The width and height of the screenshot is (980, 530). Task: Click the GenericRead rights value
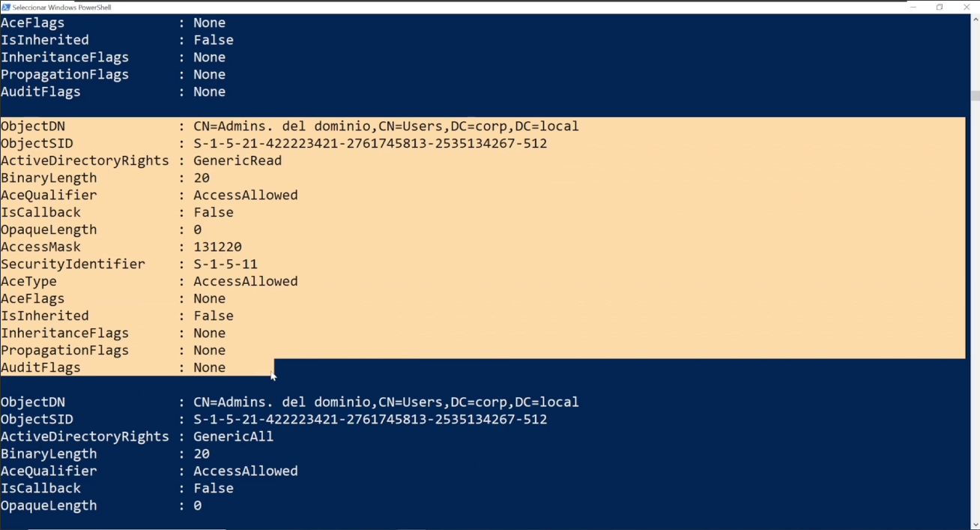tap(238, 160)
